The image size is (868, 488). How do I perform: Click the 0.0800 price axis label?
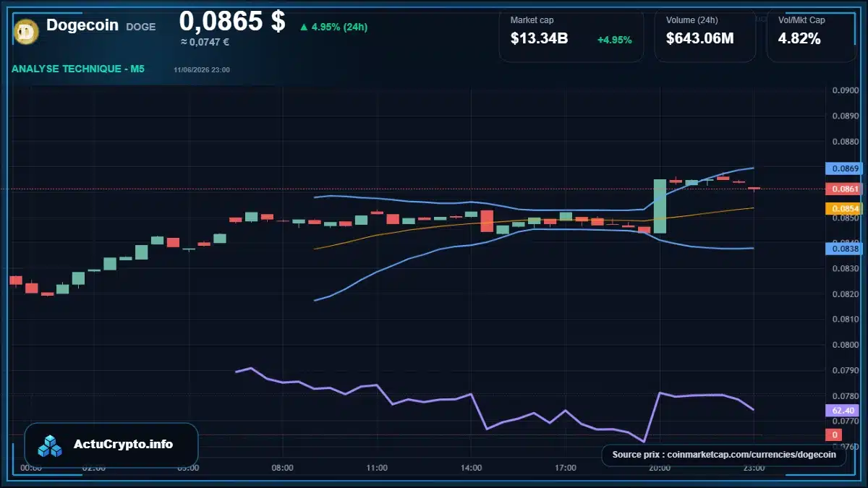pos(845,345)
